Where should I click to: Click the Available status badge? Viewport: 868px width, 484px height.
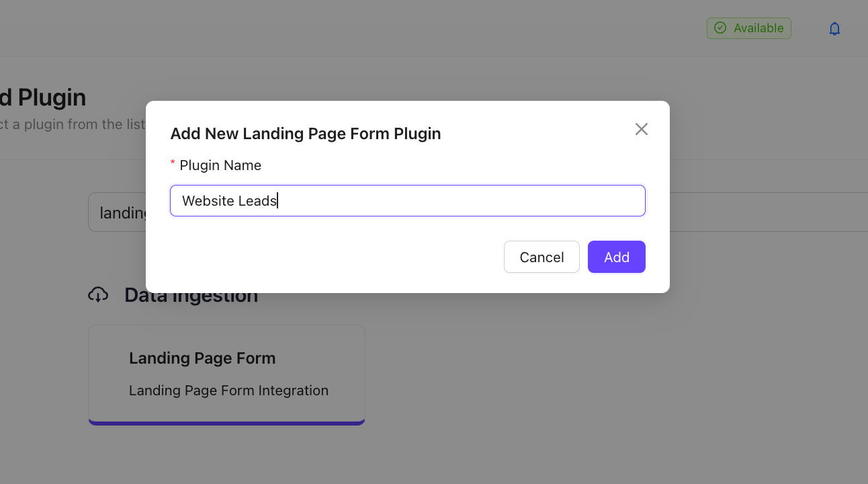(748, 28)
